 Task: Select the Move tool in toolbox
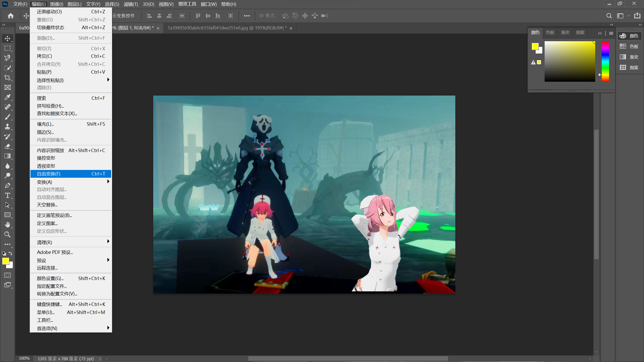tap(7, 38)
